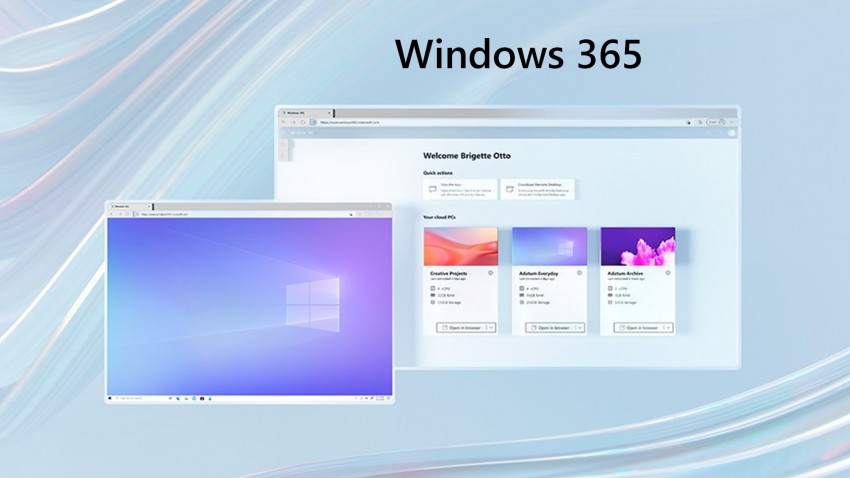The image size is (850, 478).
Task: Select the Windows 365 tab in small browser
Action: click(130, 206)
